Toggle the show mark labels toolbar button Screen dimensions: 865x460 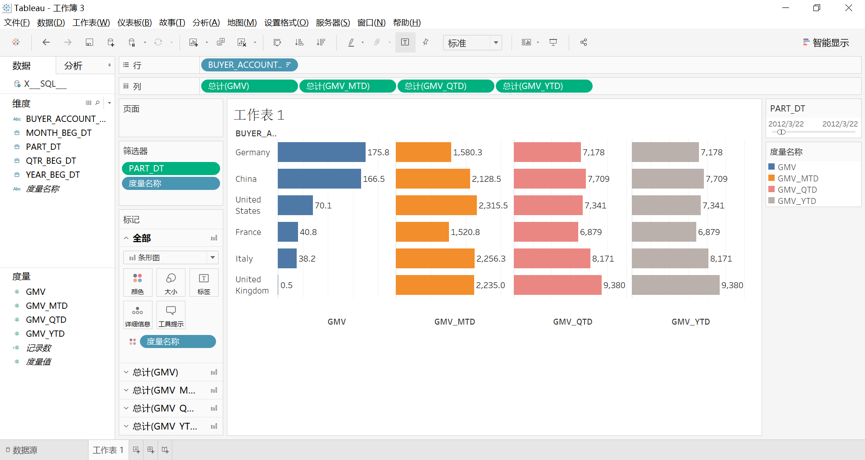point(405,43)
